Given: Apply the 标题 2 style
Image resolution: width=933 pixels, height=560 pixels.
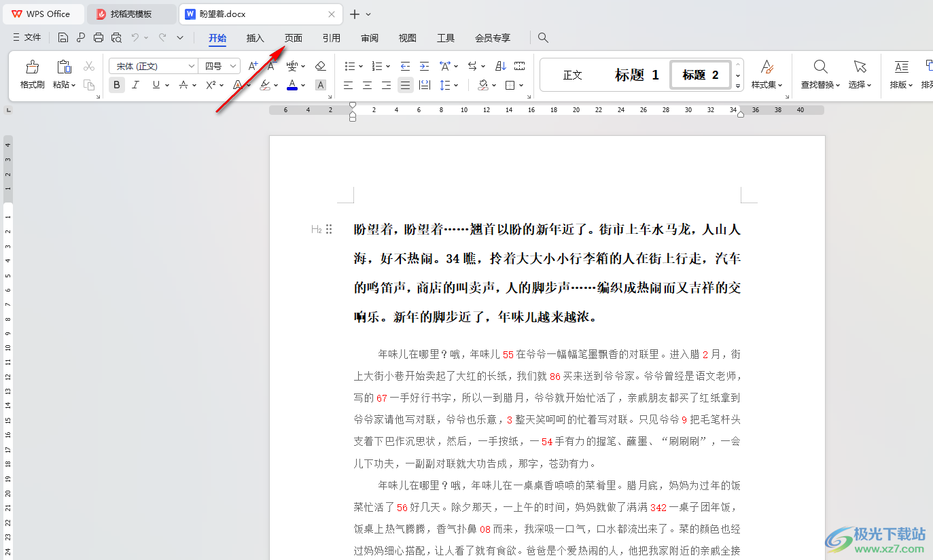Looking at the screenshot, I should (701, 75).
